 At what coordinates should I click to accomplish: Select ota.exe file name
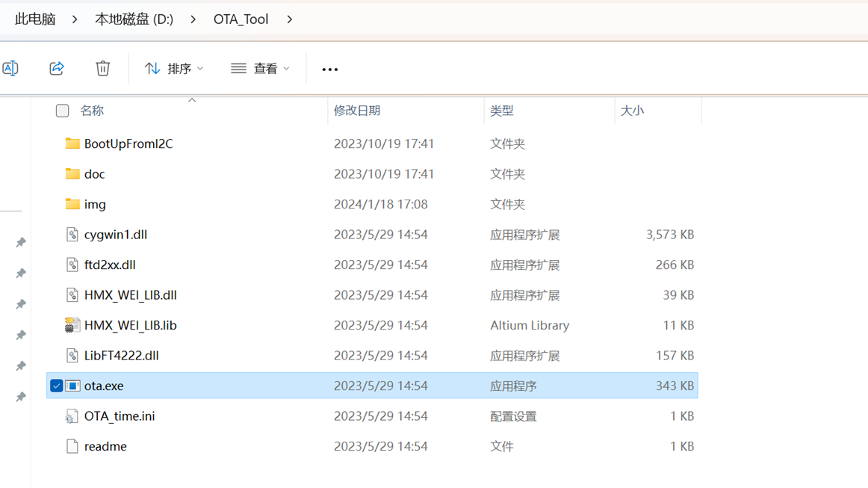(104, 386)
